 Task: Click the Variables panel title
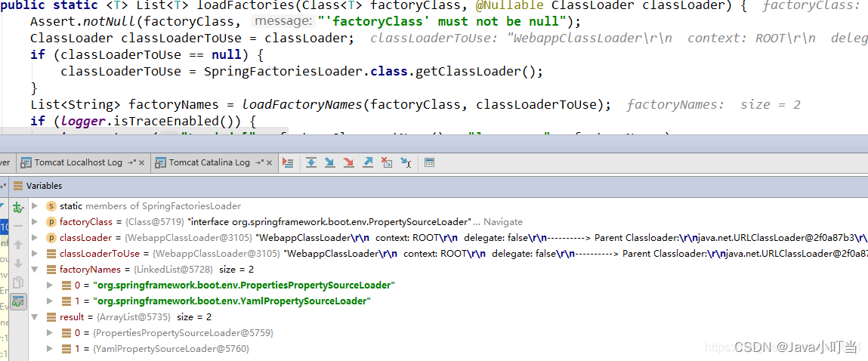(45, 186)
